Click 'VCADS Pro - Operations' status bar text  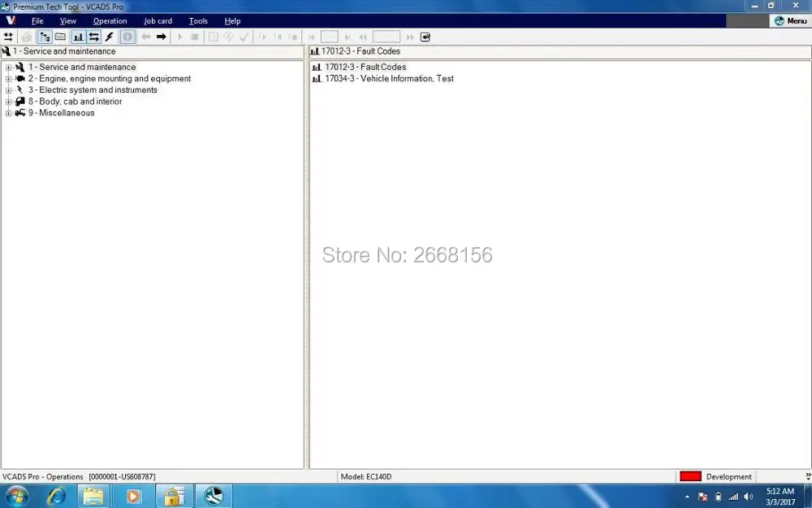[x=42, y=477]
